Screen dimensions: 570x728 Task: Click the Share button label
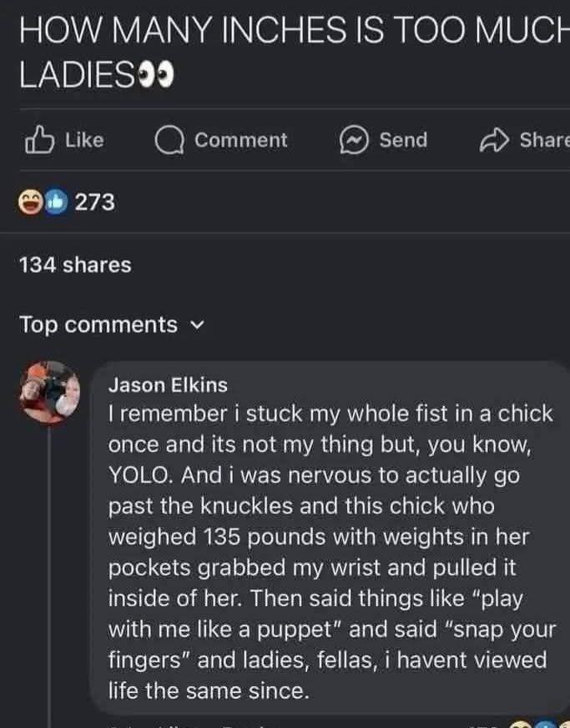(544, 140)
